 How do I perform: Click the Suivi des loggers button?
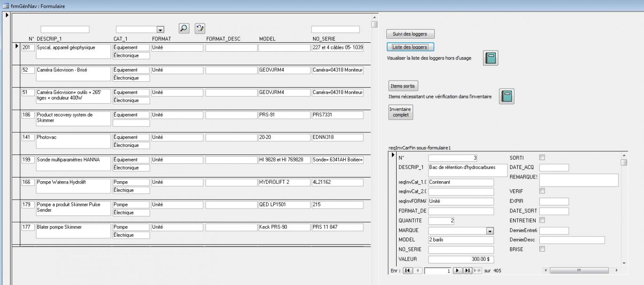tap(410, 34)
